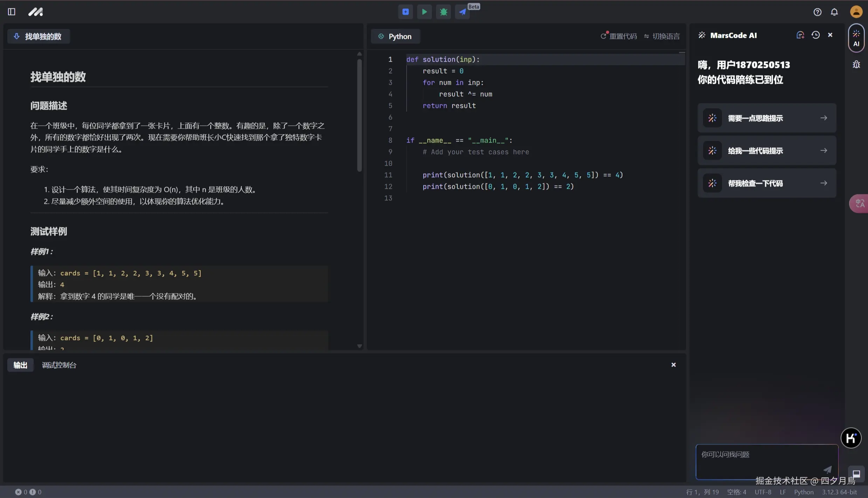This screenshot has width=868, height=498.
Task: Toggle the left sidebar panel icon
Action: pos(12,12)
